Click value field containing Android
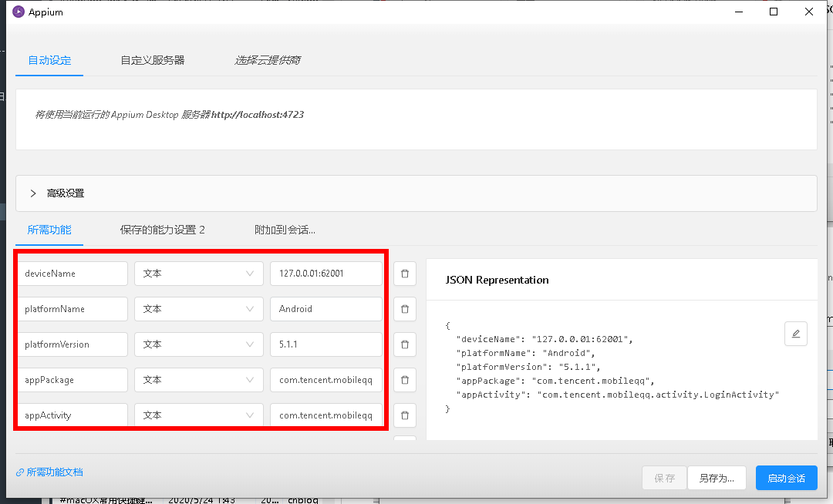The image size is (833, 504). click(x=326, y=309)
